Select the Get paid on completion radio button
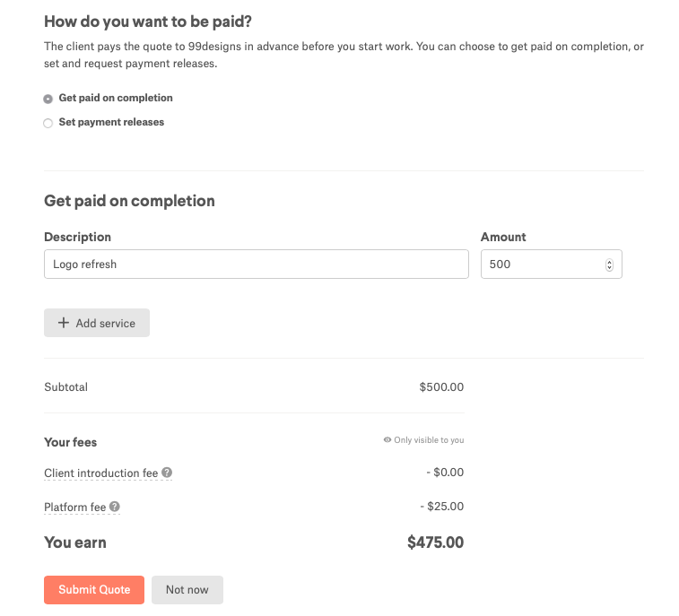This screenshot has width=679, height=616. [x=48, y=99]
